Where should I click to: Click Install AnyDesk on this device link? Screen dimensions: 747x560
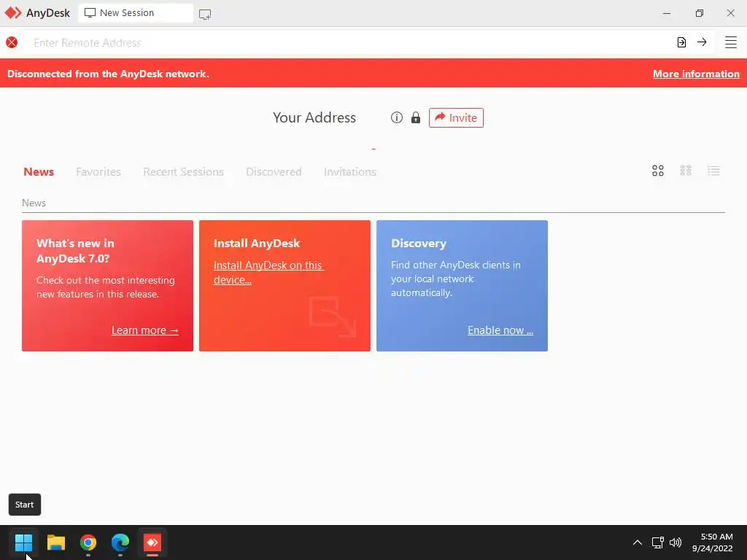point(268,273)
